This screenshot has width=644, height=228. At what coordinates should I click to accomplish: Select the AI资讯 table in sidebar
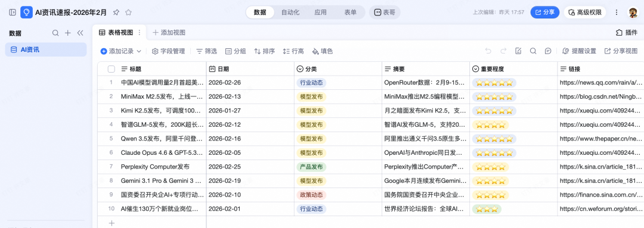[x=45, y=49]
